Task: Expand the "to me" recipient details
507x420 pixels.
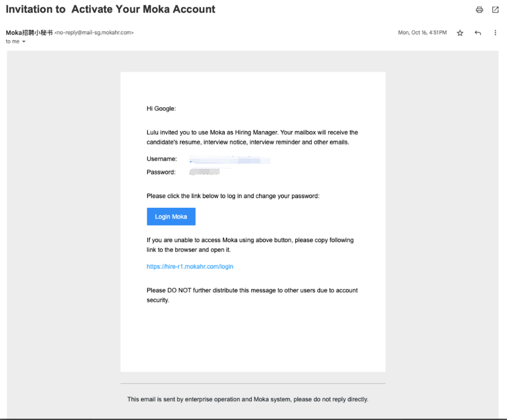Action: (24, 42)
